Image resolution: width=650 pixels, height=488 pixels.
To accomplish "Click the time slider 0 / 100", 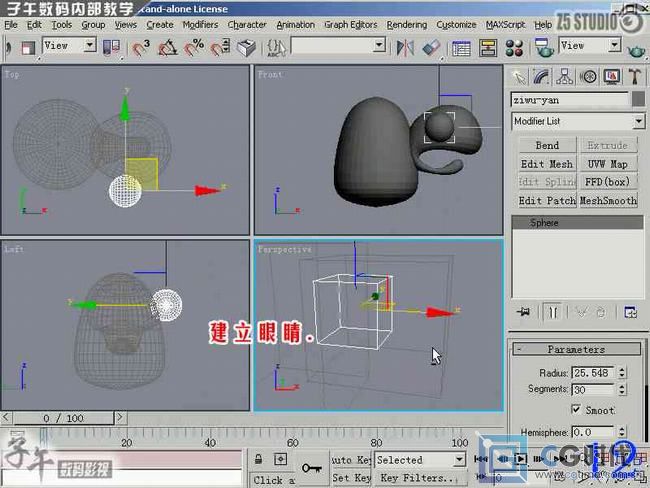I will pos(63,418).
